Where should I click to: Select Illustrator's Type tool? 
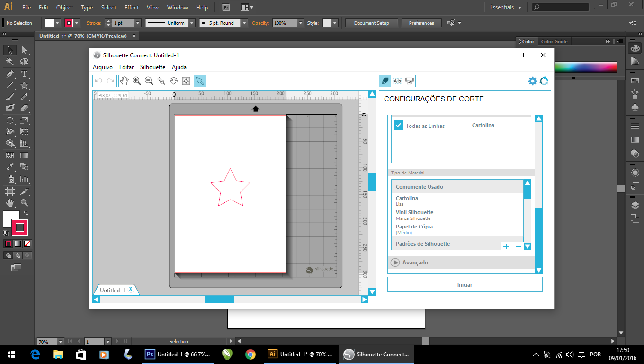[x=24, y=74]
